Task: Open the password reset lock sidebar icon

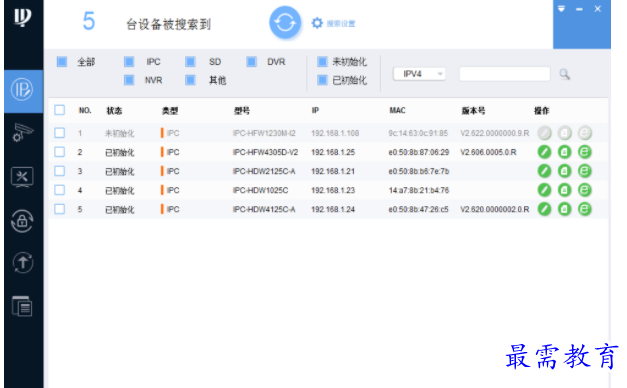Action: tap(22, 221)
